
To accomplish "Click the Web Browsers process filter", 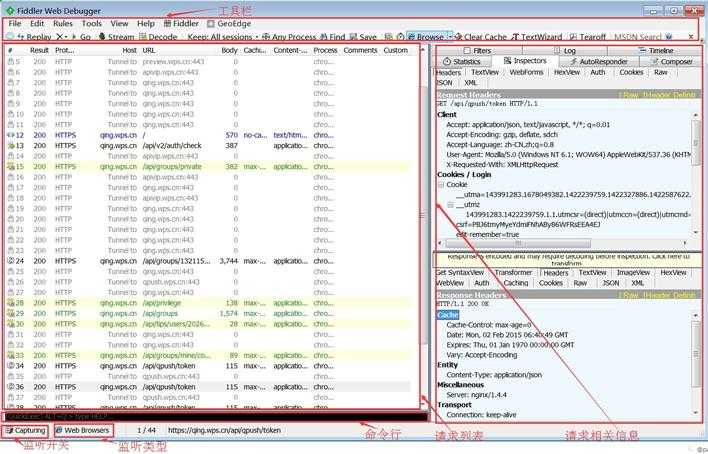I will pos(83,431).
